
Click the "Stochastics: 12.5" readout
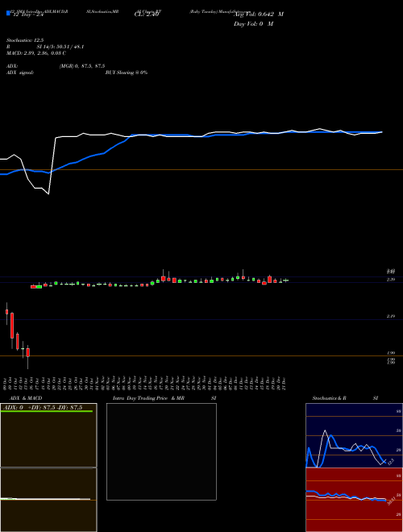25,40
